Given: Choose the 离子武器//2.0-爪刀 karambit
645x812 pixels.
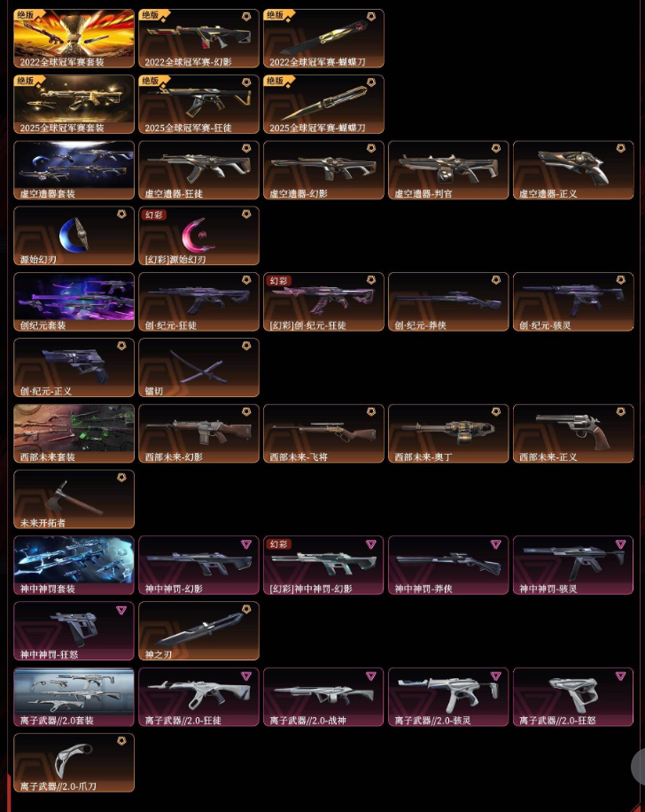Looking at the screenshot, I should click(x=74, y=762).
